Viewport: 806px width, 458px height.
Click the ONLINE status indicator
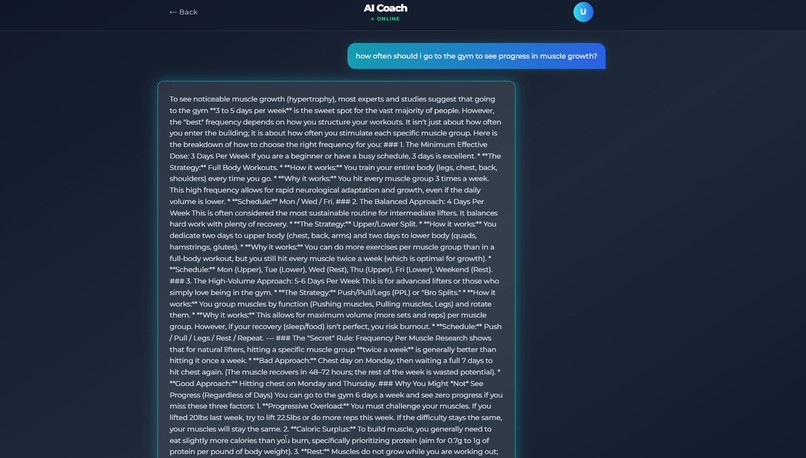coord(386,19)
